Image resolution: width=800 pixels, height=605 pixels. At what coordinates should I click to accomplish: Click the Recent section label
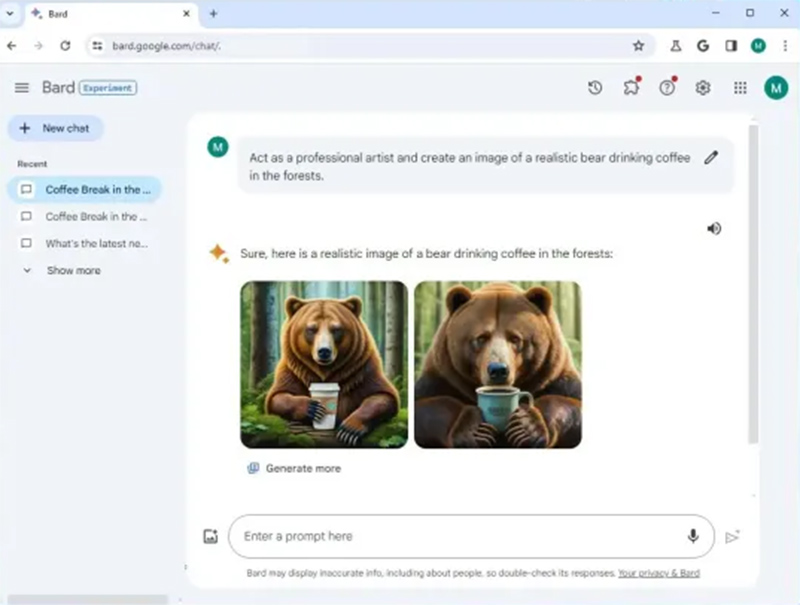[32, 164]
